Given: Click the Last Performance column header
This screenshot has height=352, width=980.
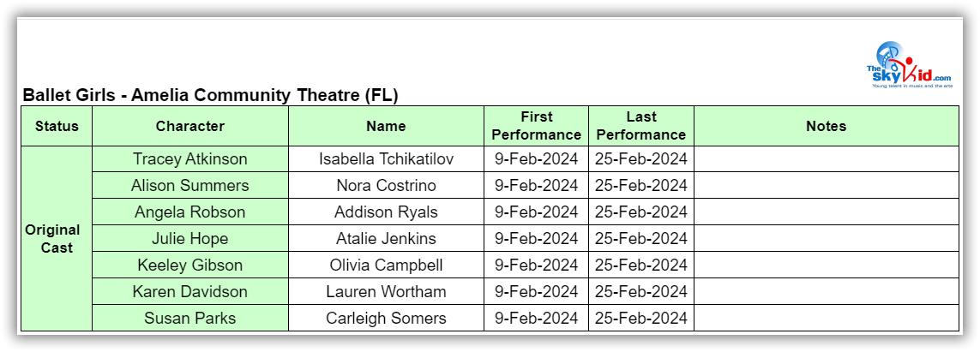Looking at the screenshot, I should (640, 126).
